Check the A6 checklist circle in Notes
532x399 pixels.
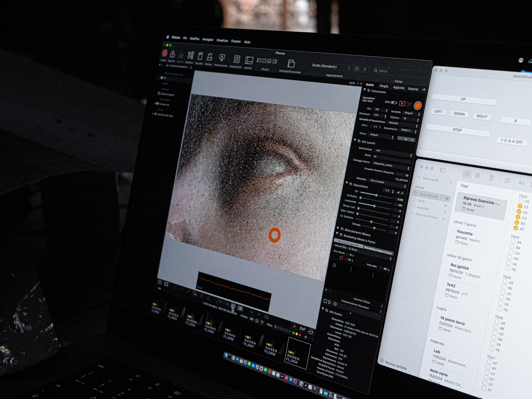(497, 322)
